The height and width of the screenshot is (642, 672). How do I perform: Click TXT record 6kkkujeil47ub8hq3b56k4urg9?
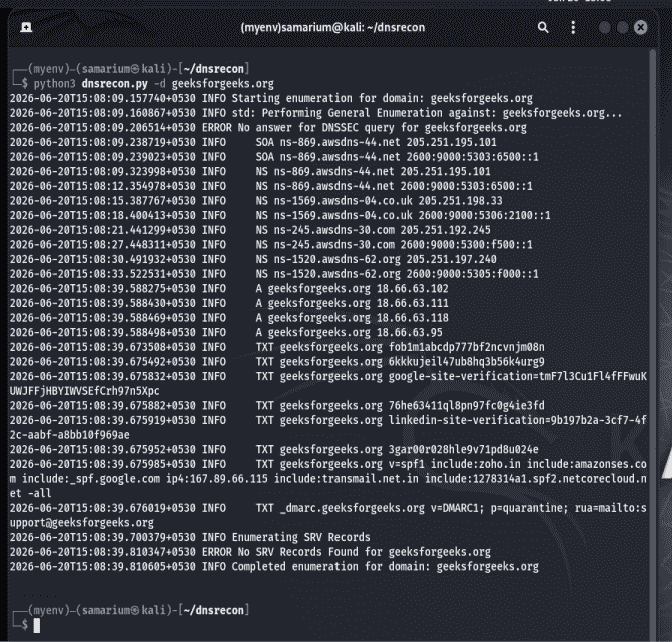point(277,361)
